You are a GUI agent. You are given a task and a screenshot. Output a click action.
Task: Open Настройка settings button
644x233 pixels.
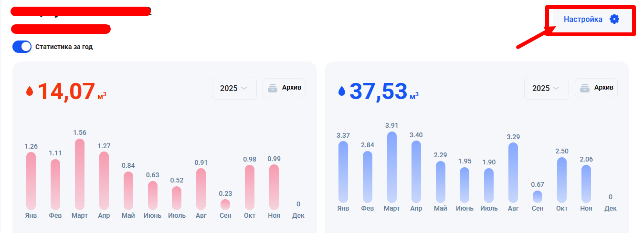pyautogui.click(x=591, y=20)
